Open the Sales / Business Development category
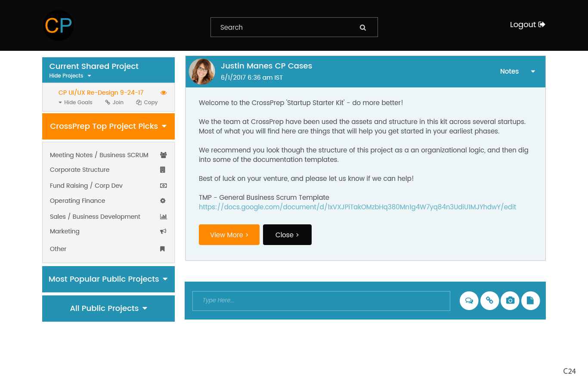Screen dimensions: 588x391 pos(95,217)
